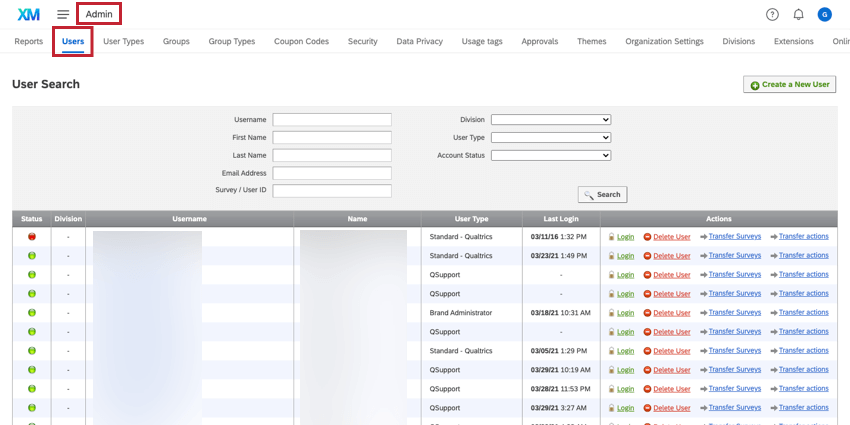Expand the Division dropdown
The image size is (850, 425).
coord(550,120)
